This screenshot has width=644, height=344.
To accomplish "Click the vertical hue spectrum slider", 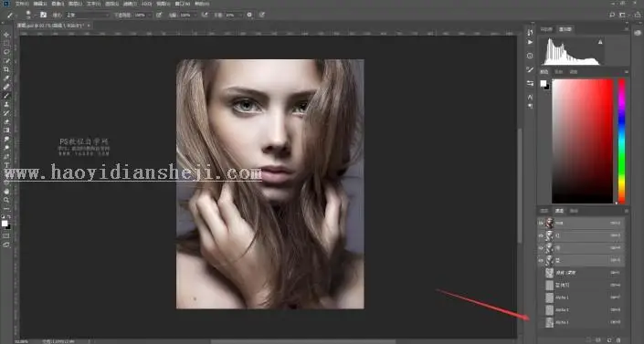I will 622,141.
